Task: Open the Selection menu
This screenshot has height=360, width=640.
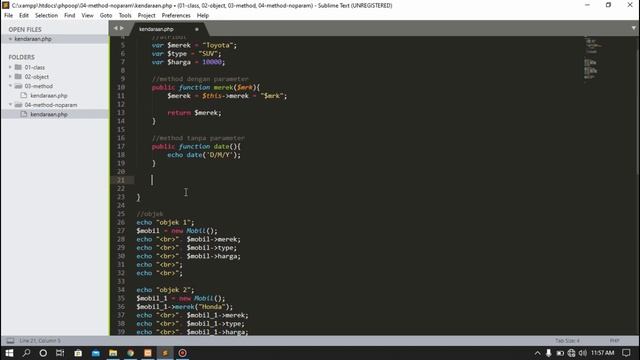Action: (x=46, y=16)
